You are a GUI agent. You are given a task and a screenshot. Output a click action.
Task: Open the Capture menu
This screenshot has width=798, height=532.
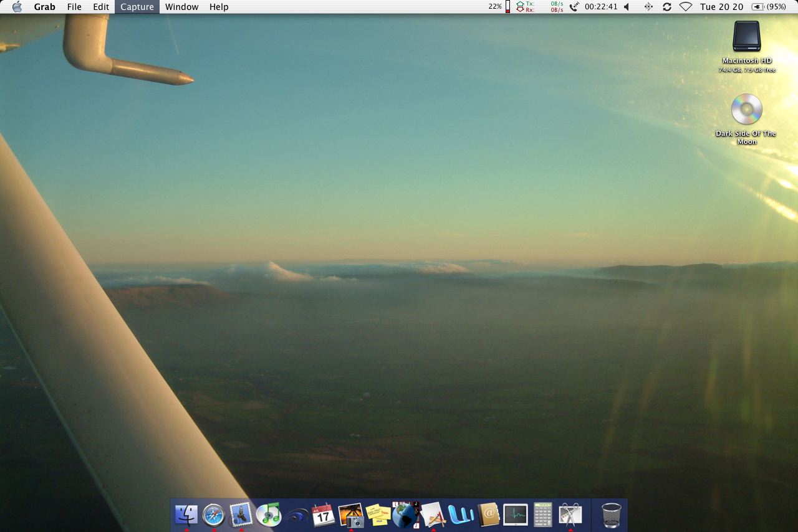(x=137, y=7)
